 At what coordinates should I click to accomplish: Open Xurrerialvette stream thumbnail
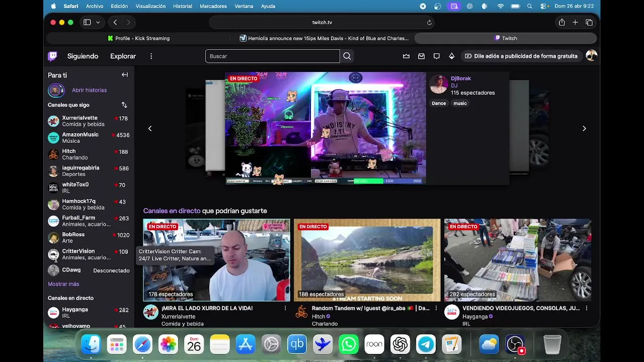(216, 260)
